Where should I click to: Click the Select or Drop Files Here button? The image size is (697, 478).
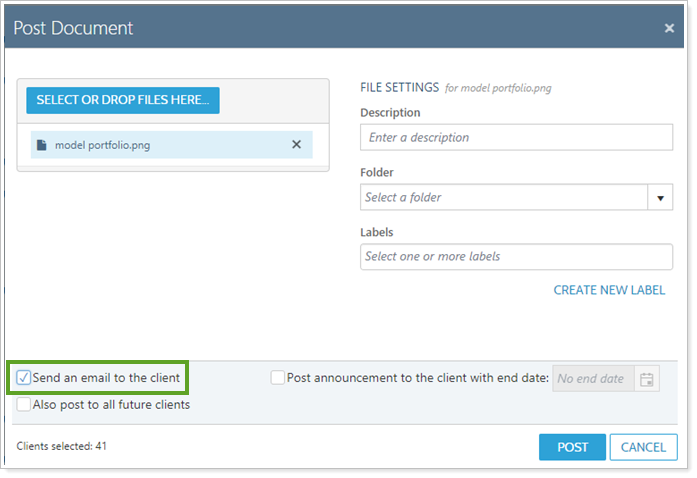123,100
